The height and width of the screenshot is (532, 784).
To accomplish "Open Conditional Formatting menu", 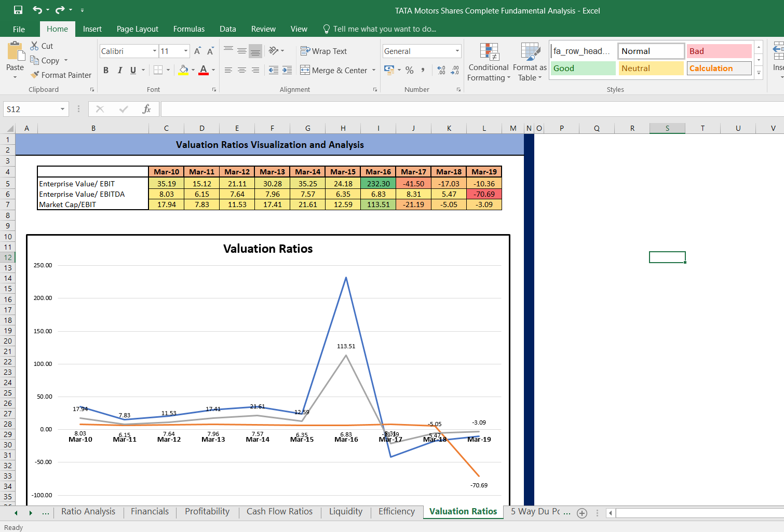I will pyautogui.click(x=489, y=62).
